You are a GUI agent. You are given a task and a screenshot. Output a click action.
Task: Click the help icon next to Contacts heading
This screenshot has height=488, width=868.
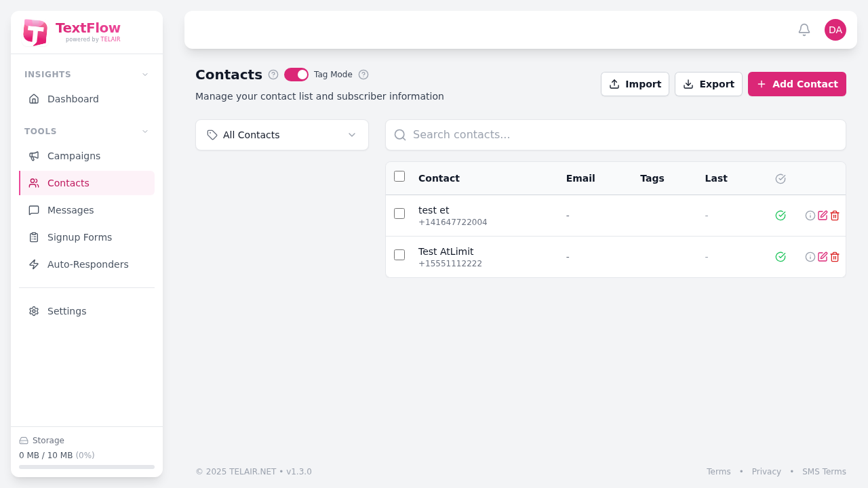273,75
